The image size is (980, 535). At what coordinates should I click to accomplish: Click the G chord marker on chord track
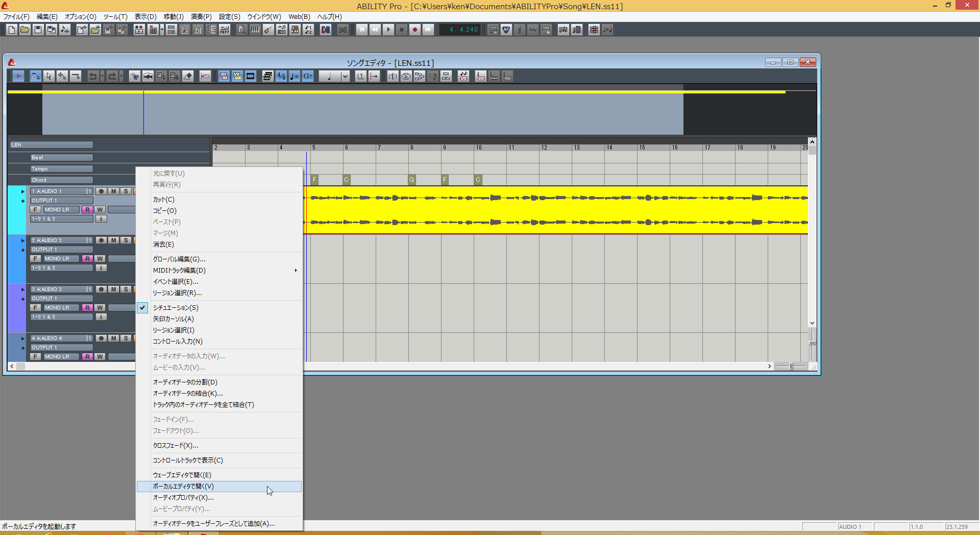click(412, 180)
